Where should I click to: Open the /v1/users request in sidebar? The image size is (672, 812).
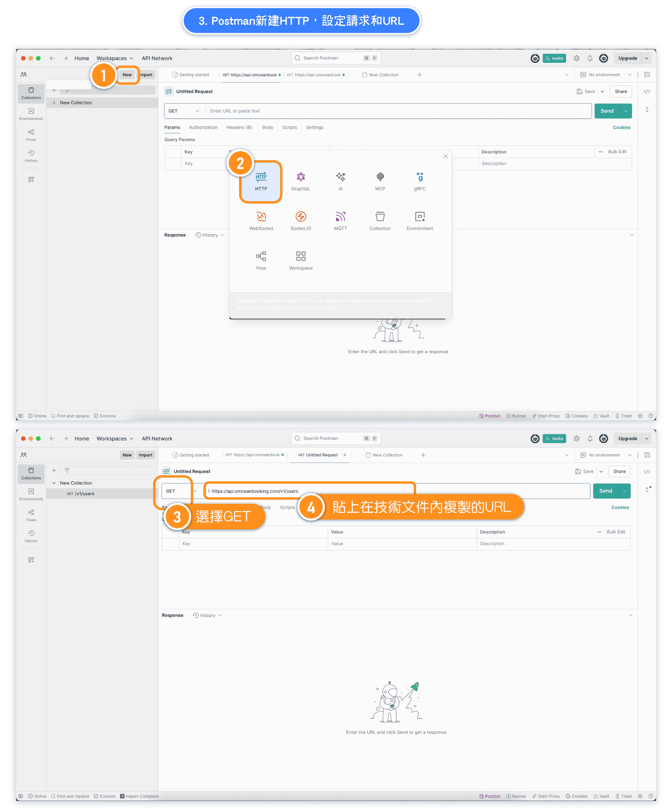click(x=84, y=494)
